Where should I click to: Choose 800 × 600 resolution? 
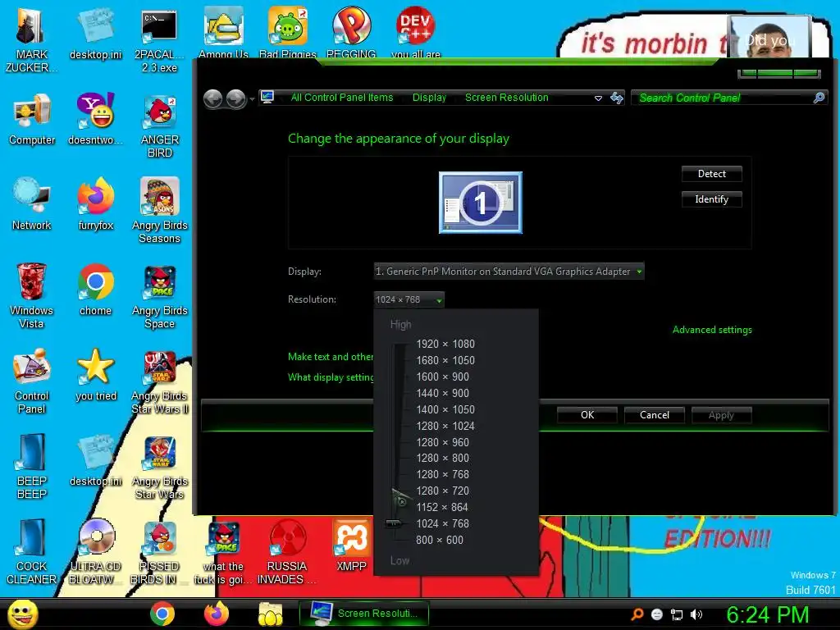[x=440, y=540]
